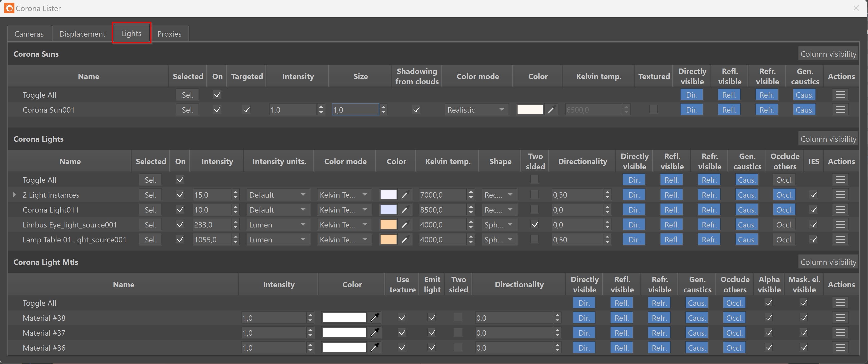
Task: Open actions menu for Limbus Eye_light_source001
Action: pyautogui.click(x=840, y=224)
